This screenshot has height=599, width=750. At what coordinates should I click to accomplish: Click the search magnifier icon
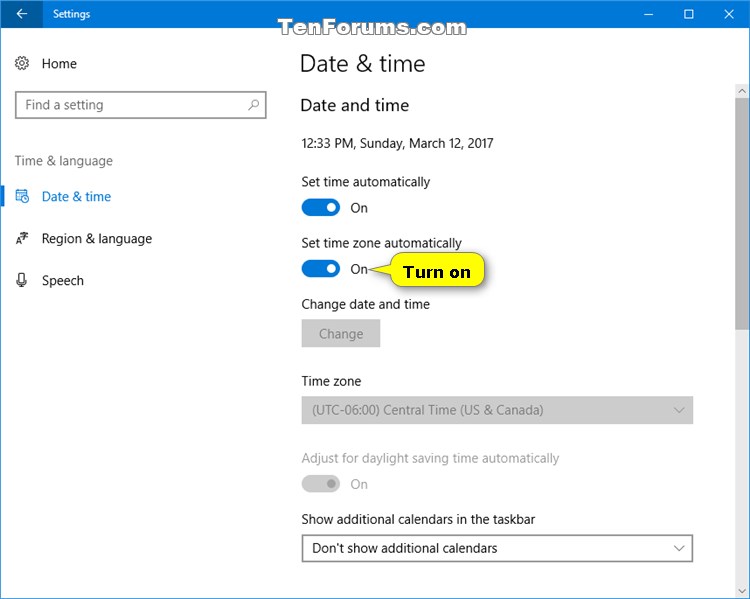(254, 105)
